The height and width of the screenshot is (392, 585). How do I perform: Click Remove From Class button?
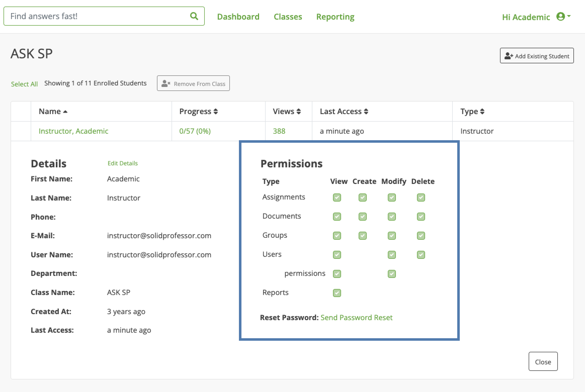click(193, 83)
